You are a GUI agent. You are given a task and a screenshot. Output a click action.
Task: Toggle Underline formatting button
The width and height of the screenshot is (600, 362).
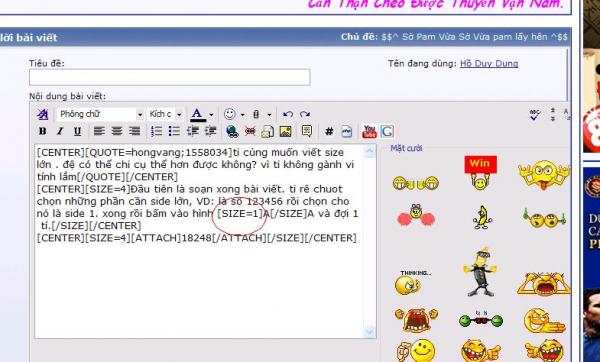pyautogui.click(x=77, y=131)
